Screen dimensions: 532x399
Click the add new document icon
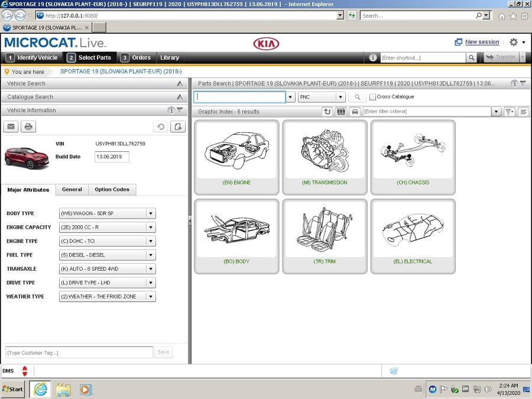click(178, 126)
